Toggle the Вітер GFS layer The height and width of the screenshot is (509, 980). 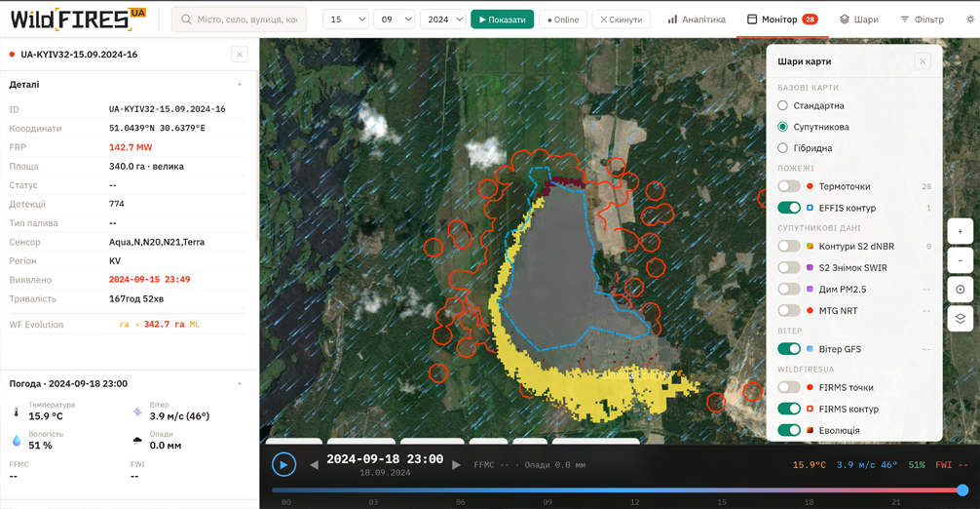pos(789,349)
